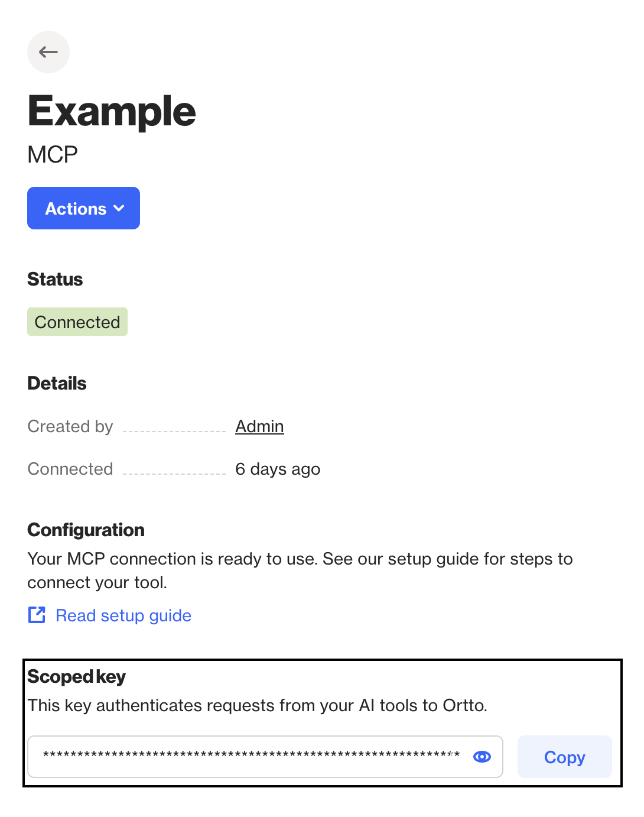644x817 pixels.
Task: Click the MCP connection ready description
Action: [x=300, y=570]
